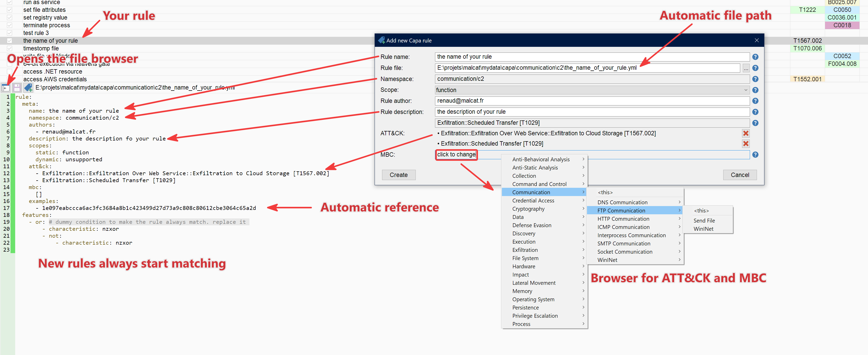Click the F0004.008 cell
The height and width of the screenshot is (355, 868).
coord(842,64)
